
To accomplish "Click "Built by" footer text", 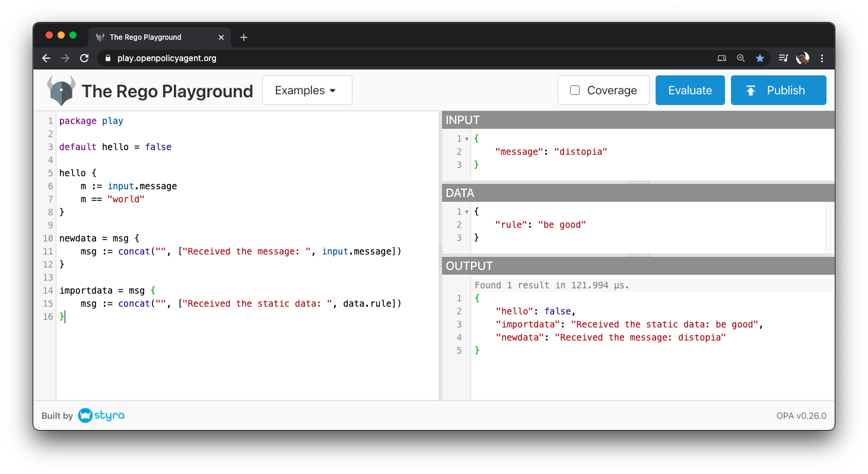I will coord(57,416).
